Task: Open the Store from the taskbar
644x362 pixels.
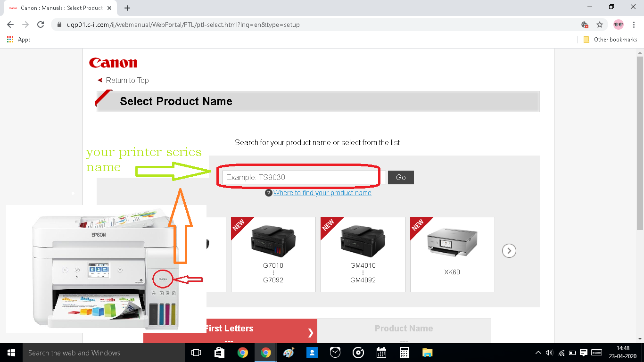Action: tap(220, 353)
